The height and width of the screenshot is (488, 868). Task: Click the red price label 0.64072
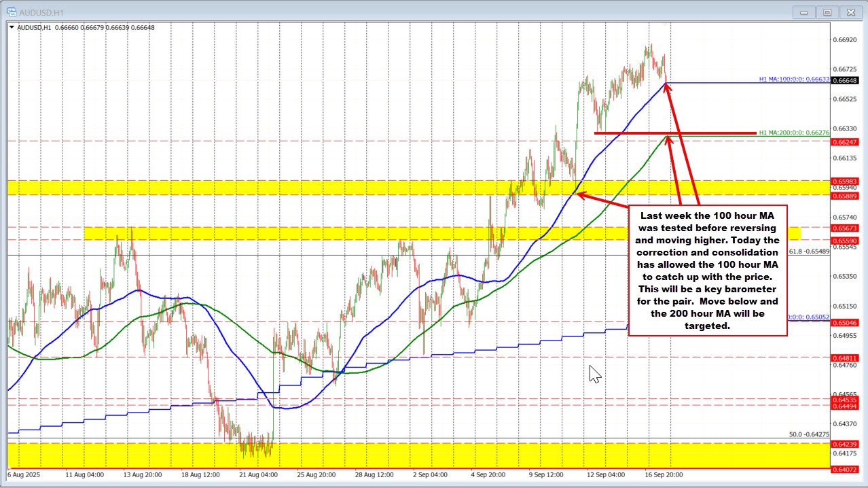point(845,469)
